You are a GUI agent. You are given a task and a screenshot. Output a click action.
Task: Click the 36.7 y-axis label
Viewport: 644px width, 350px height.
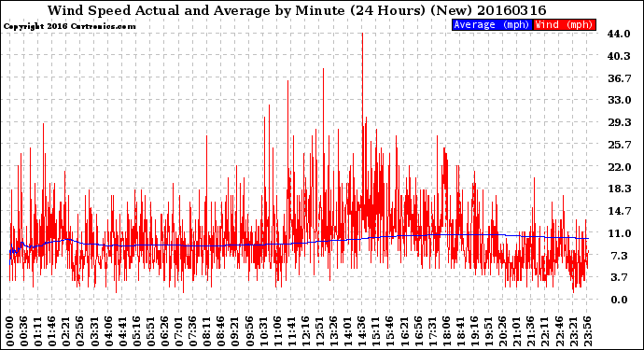tap(619, 78)
